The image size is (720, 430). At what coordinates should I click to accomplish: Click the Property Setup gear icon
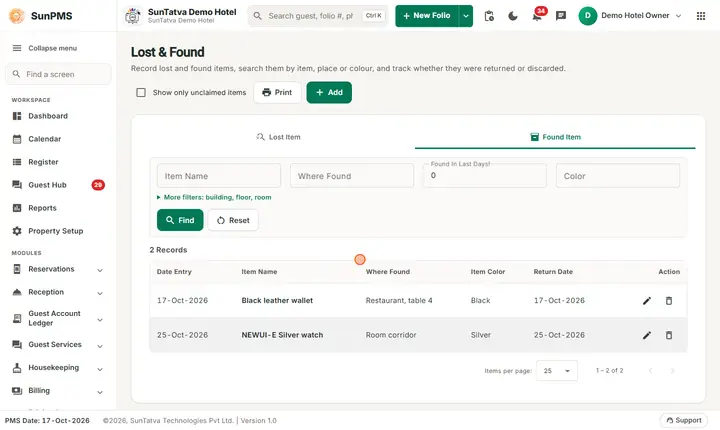pyautogui.click(x=17, y=231)
